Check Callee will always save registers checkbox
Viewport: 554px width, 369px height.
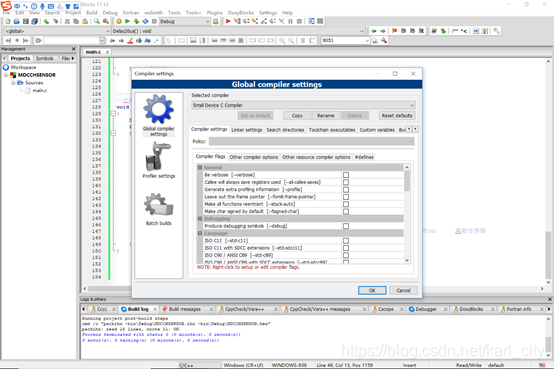tap(346, 182)
